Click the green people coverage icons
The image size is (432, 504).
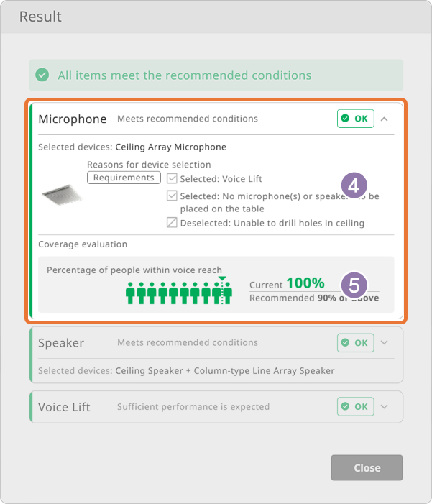pyautogui.click(x=179, y=293)
